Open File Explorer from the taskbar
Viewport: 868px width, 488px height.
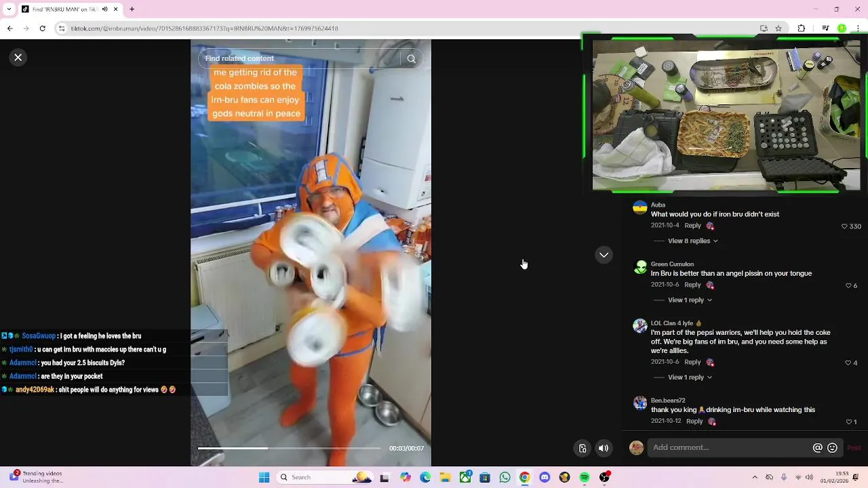[x=446, y=477]
